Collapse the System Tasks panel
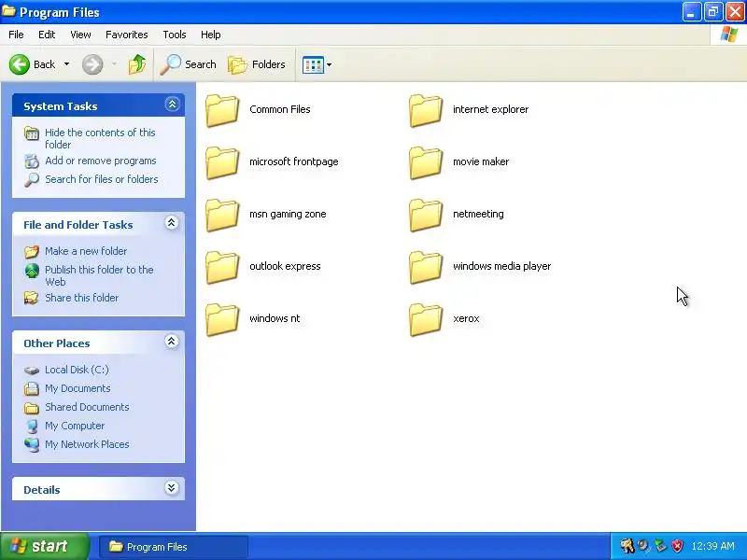Image resolution: width=747 pixels, height=560 pixels. click(x=172, y=105)
